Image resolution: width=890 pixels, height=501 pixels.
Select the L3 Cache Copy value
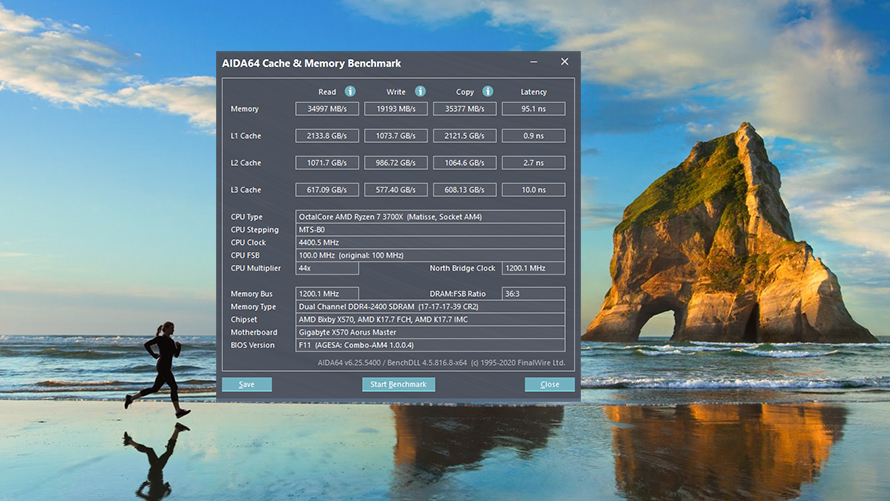[464, 190]
